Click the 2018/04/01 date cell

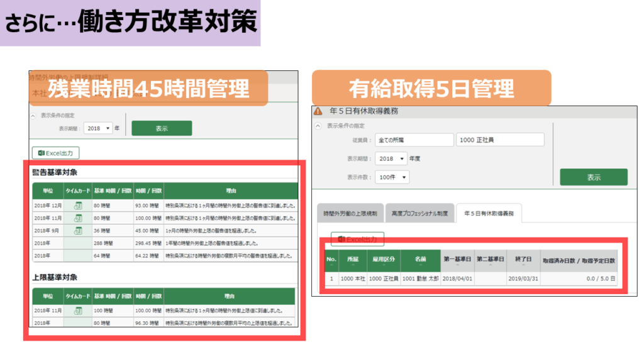[457, 278]
